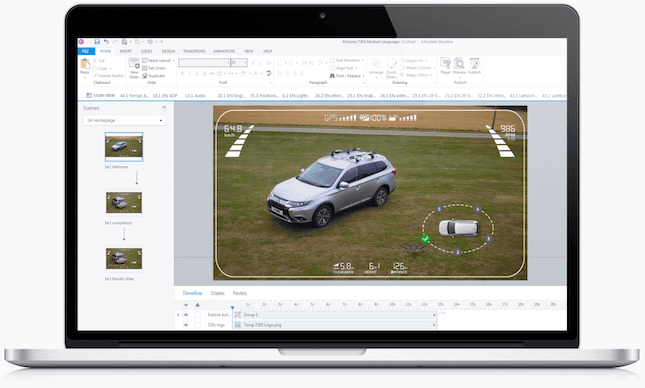Open the Text Direction menu
645x388 pixels.
347,60
